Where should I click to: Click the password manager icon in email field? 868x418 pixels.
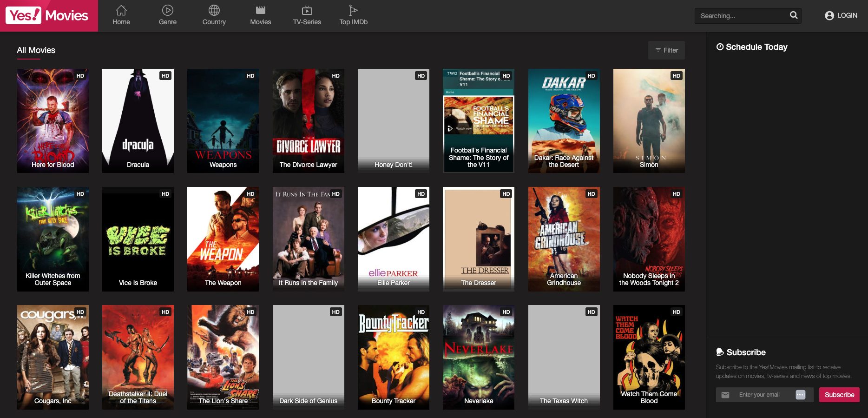pyautogui.click(x=800, y=395)
